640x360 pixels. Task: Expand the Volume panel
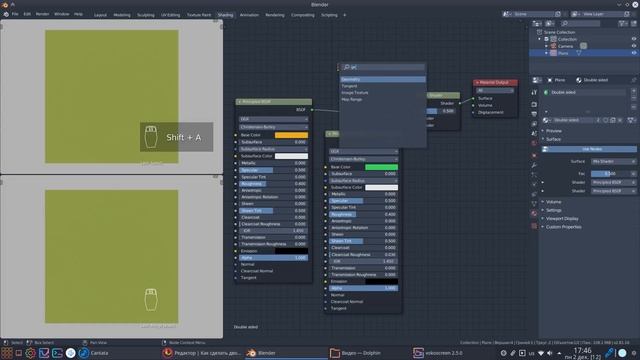553,202
